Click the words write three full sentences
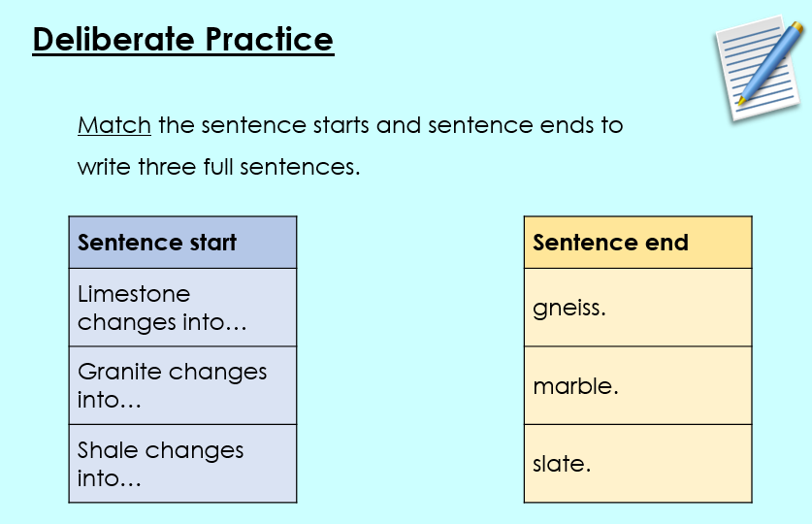The height and width of the screenshot is (524, 812). click(218, 167)
